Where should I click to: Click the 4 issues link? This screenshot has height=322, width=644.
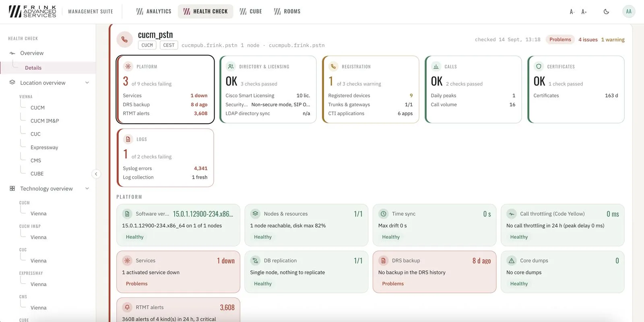click(588, 39)
